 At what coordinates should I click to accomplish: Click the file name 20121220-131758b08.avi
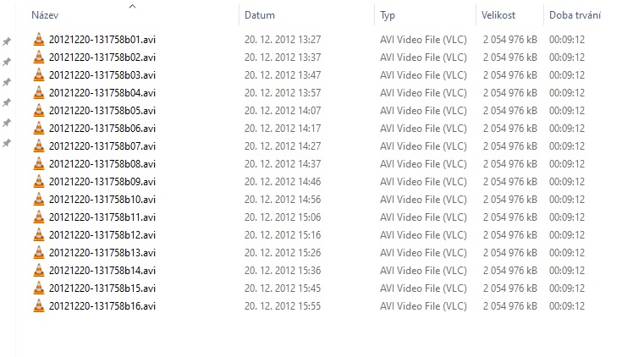tap(102, 163)
